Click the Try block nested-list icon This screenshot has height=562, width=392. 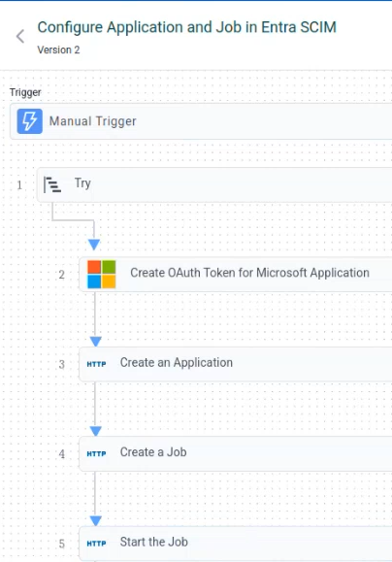click(52, 184)
